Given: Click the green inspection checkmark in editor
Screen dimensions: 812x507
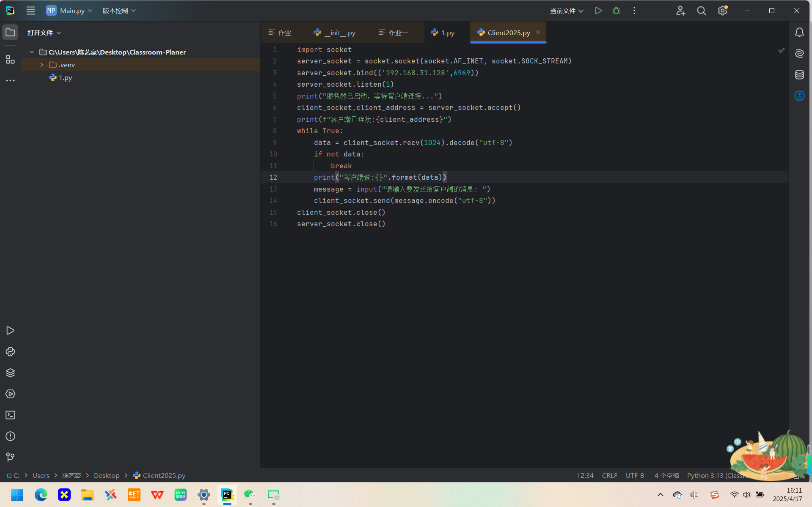Looking at the screenshot, I should [781, 50].
